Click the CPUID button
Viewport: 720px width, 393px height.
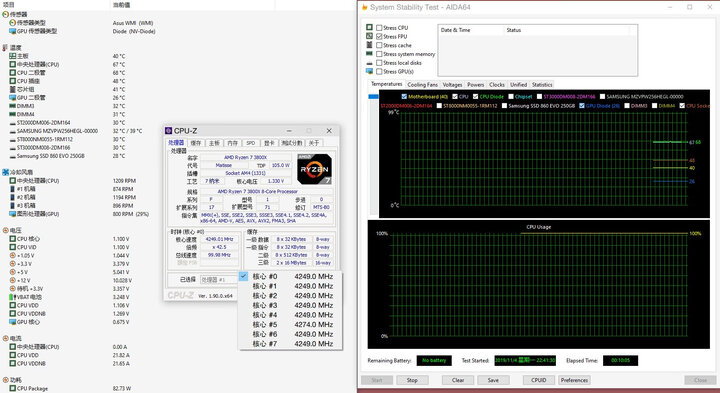[x=539, y=380]
